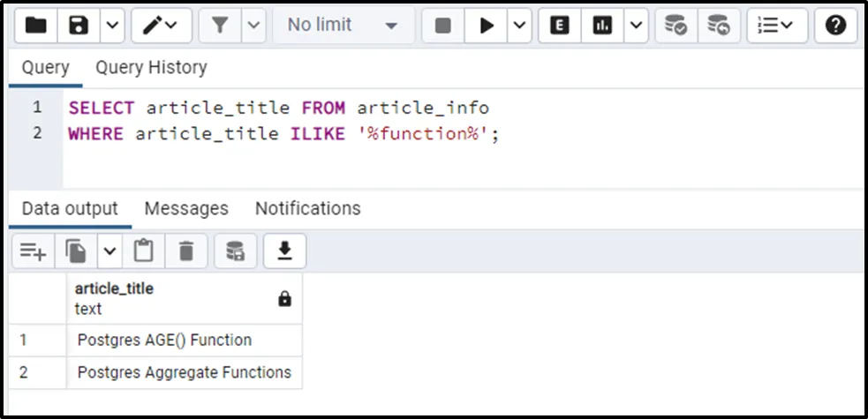Image resolution: width=868 pixels, height=419 pixels.
Task: Open query tool Help question mark
Action: coord(835,26)
